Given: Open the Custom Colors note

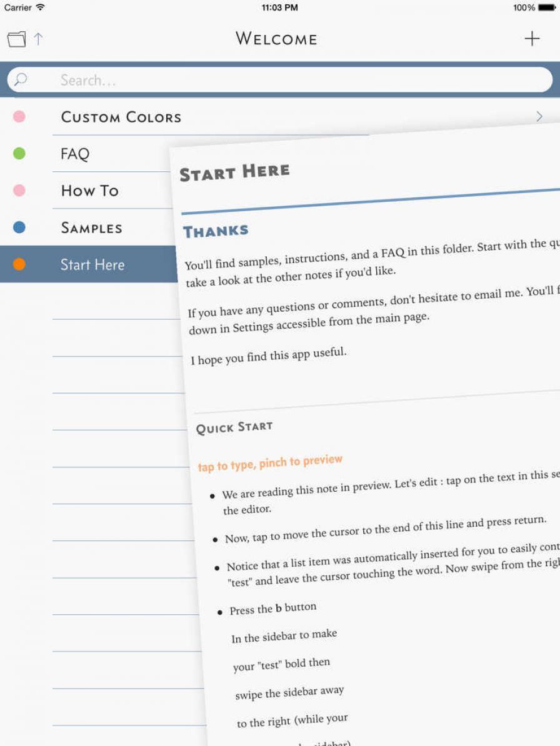Looking at the screenshot, I should [121, 117].
